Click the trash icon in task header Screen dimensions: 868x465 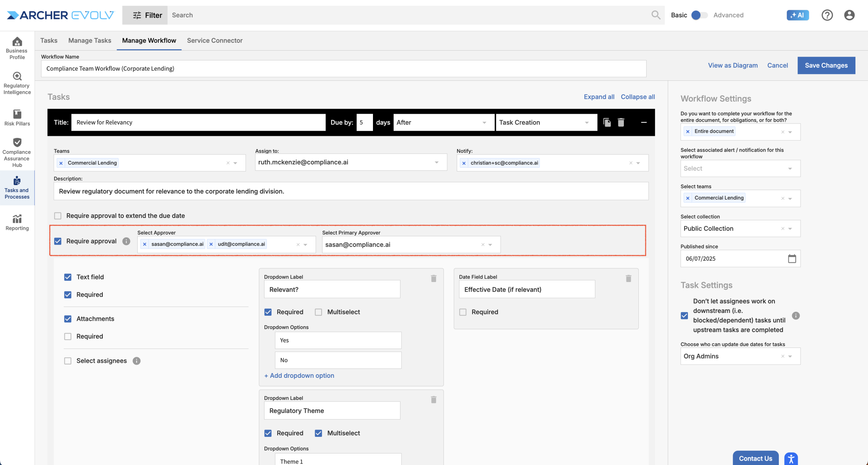tap(621, 122)
